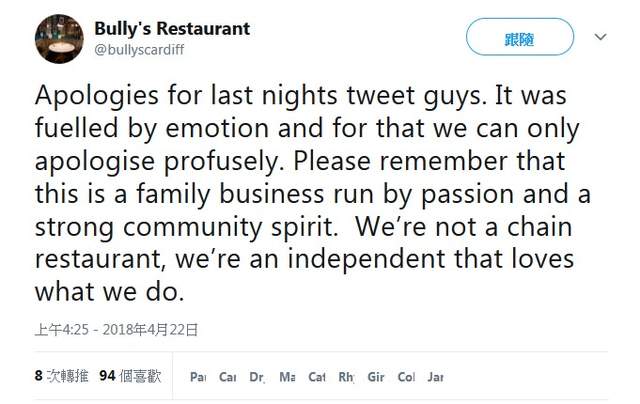Click the 'Pa' liker avatar
Image resolution: width=640 pixels, height=404 pixels.
(x=198, y=378)
